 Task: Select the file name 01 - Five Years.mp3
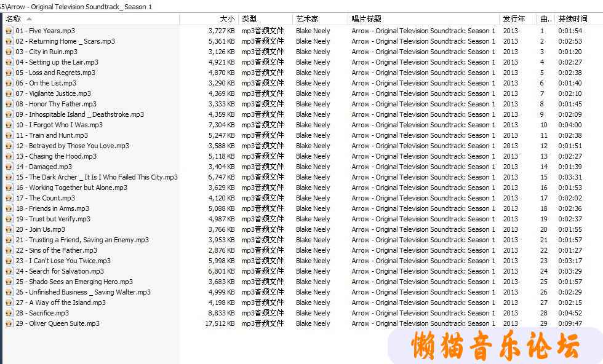(46, 31)
